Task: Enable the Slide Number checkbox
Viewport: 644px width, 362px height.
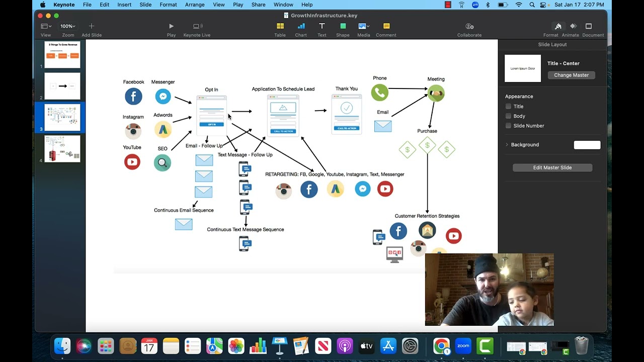Action: pos(508,126)
